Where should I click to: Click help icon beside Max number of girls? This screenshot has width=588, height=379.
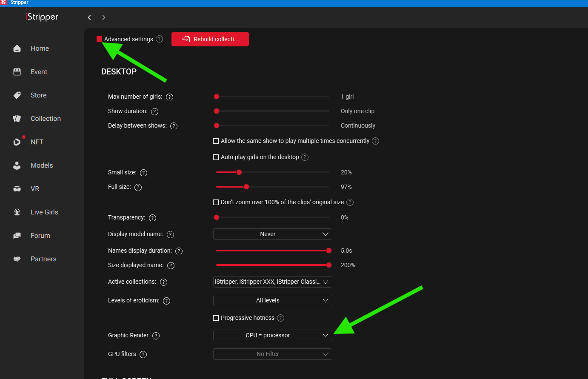point(169,97)
